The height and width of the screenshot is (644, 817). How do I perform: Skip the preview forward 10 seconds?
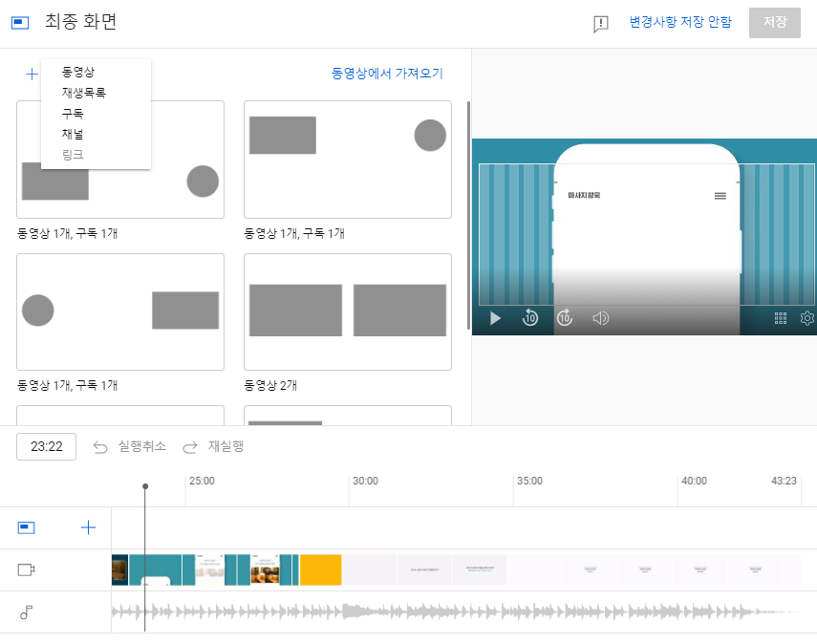point(565,318)
